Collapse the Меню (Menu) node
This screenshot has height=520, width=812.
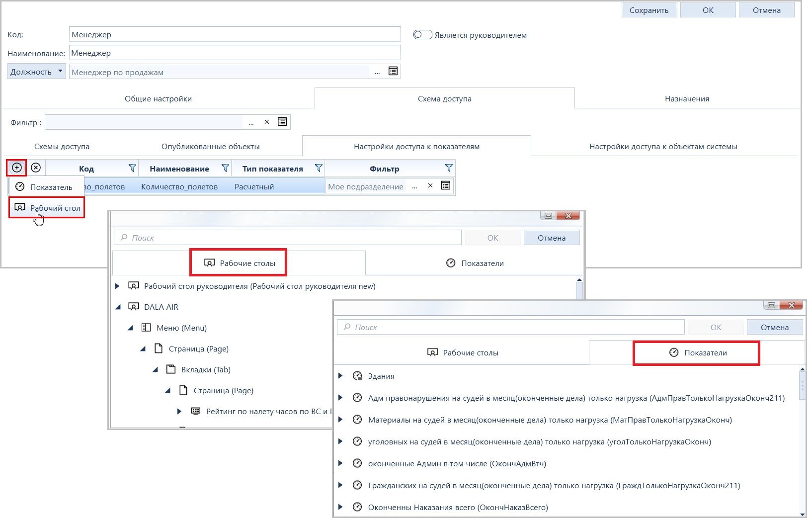130,328
